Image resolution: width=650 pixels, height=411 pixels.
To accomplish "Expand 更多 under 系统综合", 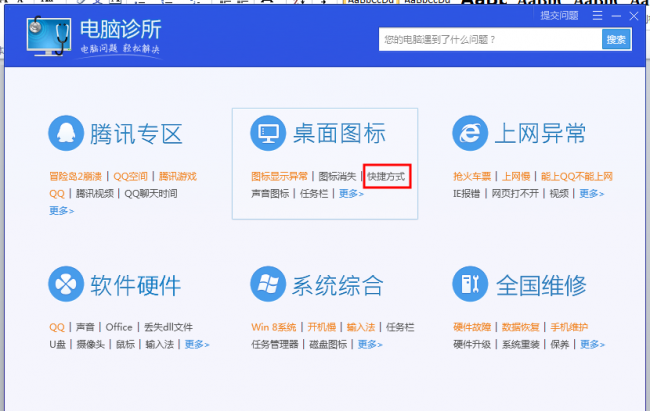I will click(370, 344).
